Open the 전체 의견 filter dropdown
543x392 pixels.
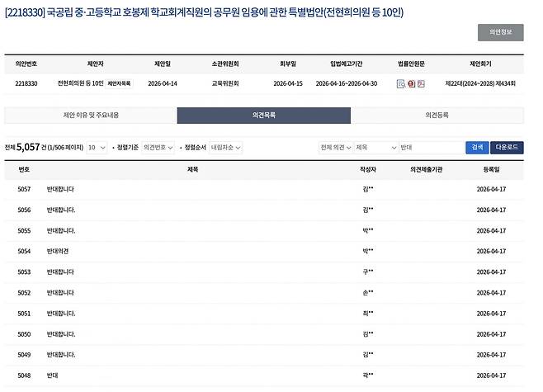click(x=336, y=148)
